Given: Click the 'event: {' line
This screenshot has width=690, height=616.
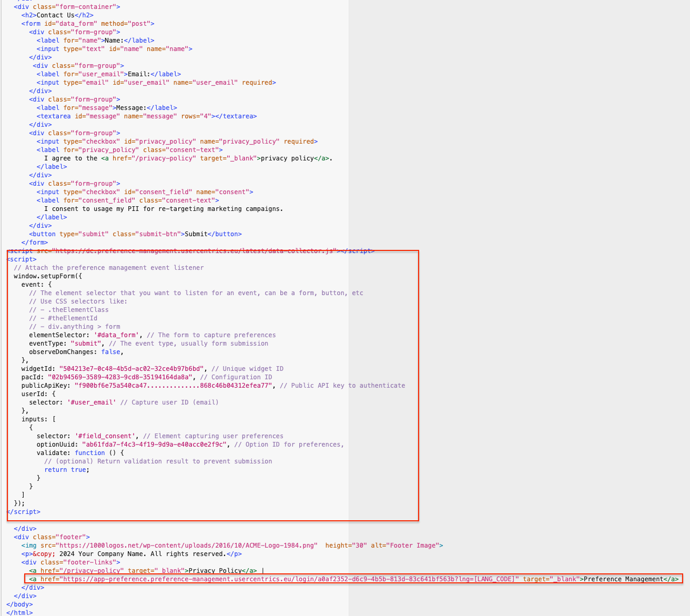Looking at the screenshot, I should tap(37, 285).
